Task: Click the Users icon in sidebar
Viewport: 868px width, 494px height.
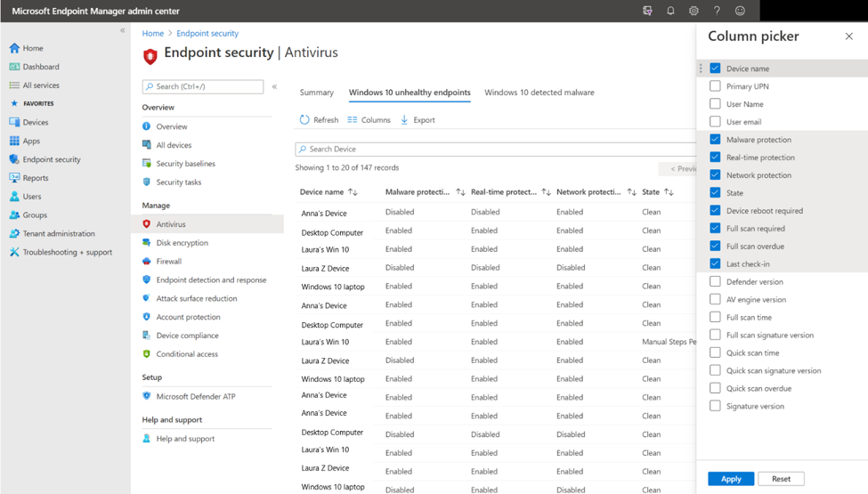Action: pyautogui.click(x=14, y=197)
